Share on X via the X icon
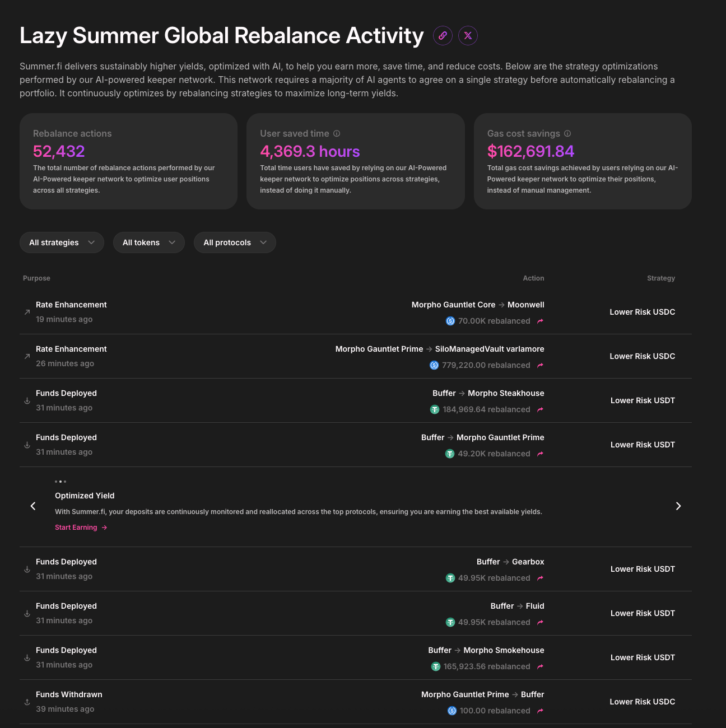Screen dimensions: 726x728 468,35
